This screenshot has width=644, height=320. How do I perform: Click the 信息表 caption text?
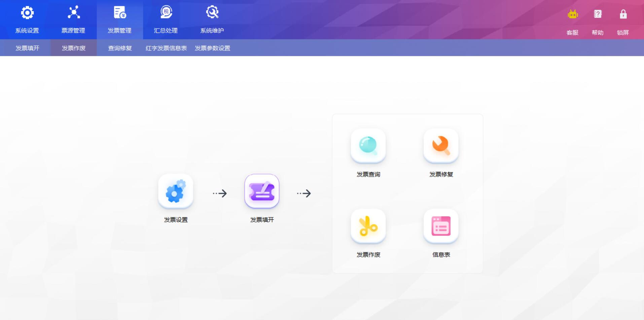441,255
